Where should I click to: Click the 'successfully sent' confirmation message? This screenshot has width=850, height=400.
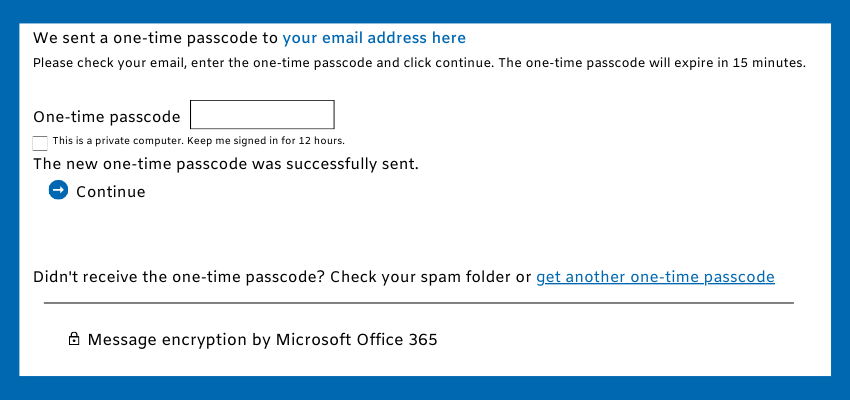pyautogui.click(x=225, y=163)
